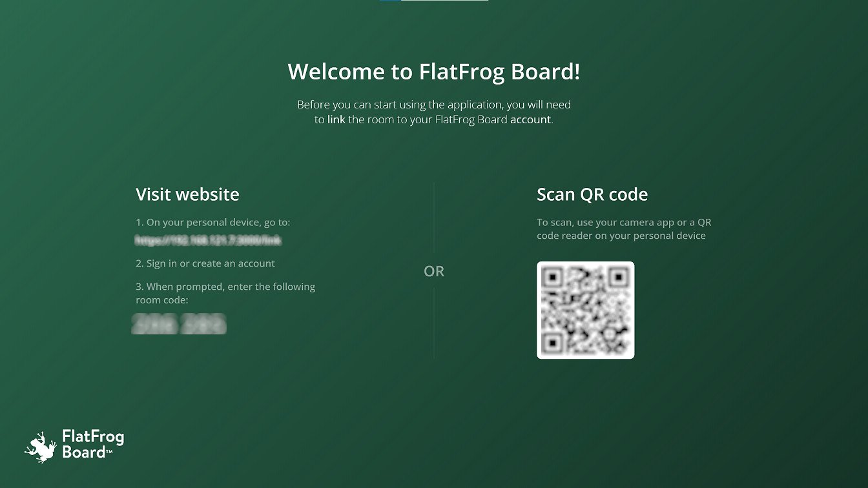
Task: Tap the top-right square marker of the QR code
Action: [619, 276]
